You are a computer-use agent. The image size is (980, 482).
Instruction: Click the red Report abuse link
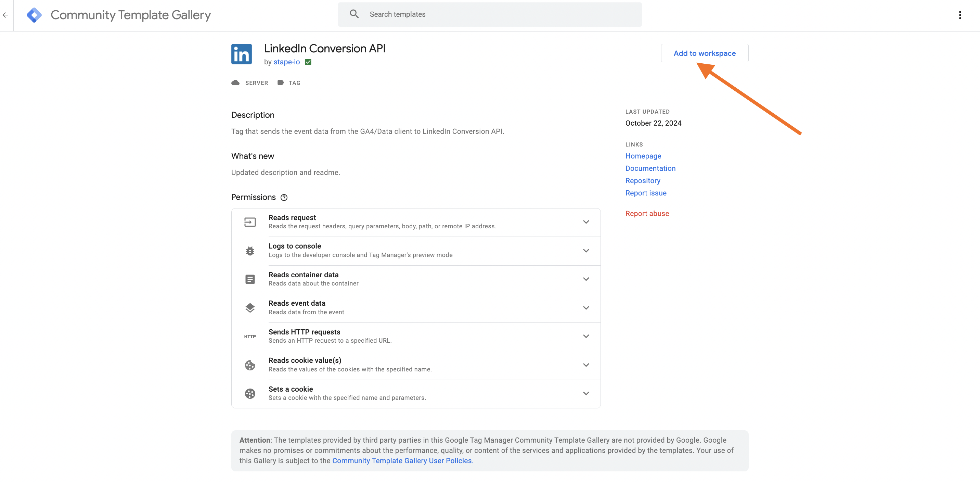pyautogui.click(x=647, y=214)
